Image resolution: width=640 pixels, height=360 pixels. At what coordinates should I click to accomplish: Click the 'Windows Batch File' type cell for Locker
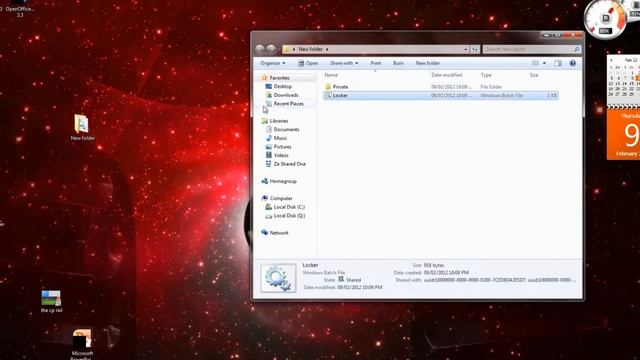[x=502, y=96]
